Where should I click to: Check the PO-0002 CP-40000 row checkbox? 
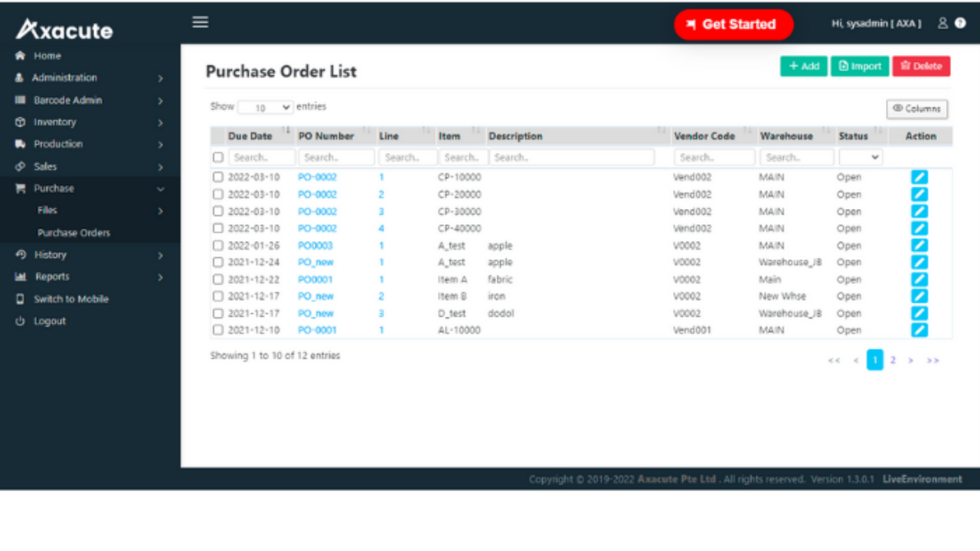point(218,228)
